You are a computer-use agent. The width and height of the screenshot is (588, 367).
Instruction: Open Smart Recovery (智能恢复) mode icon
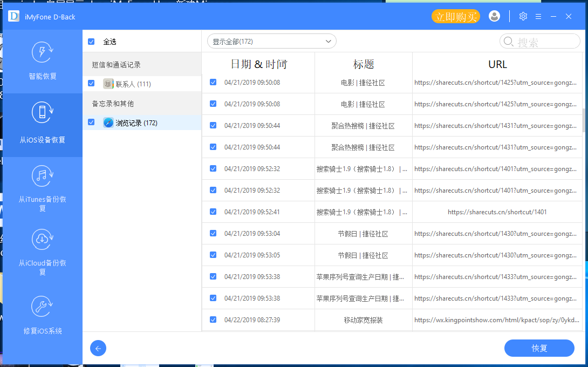click(x=42, y=53)
